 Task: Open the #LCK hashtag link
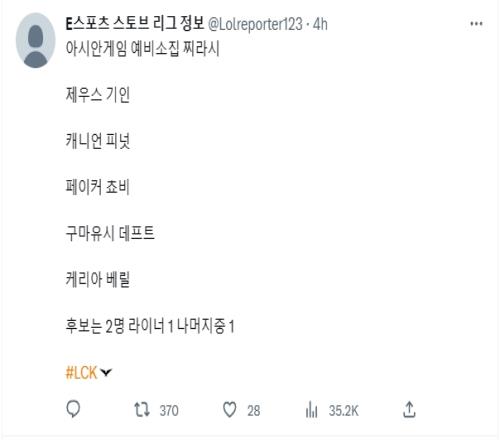[x=81, y=372]
